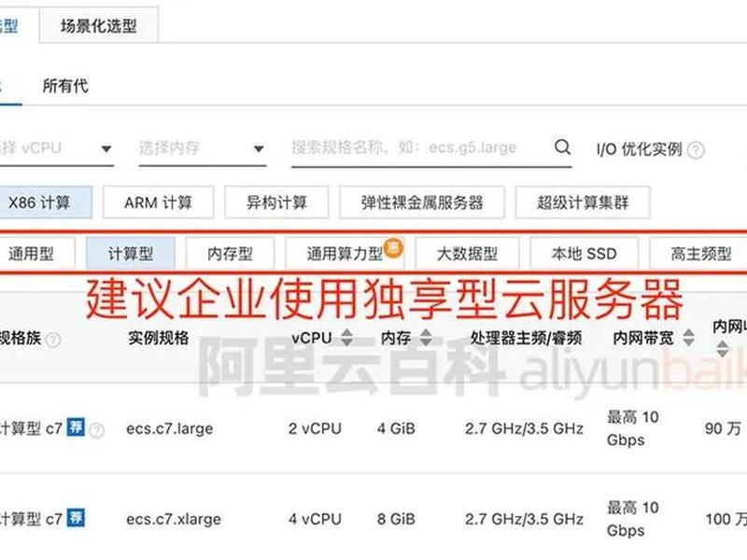This screenshot has height=560, width=747.
Task: Sort by the 内网带宽 column arrows
Action: [x=688, y=338]
